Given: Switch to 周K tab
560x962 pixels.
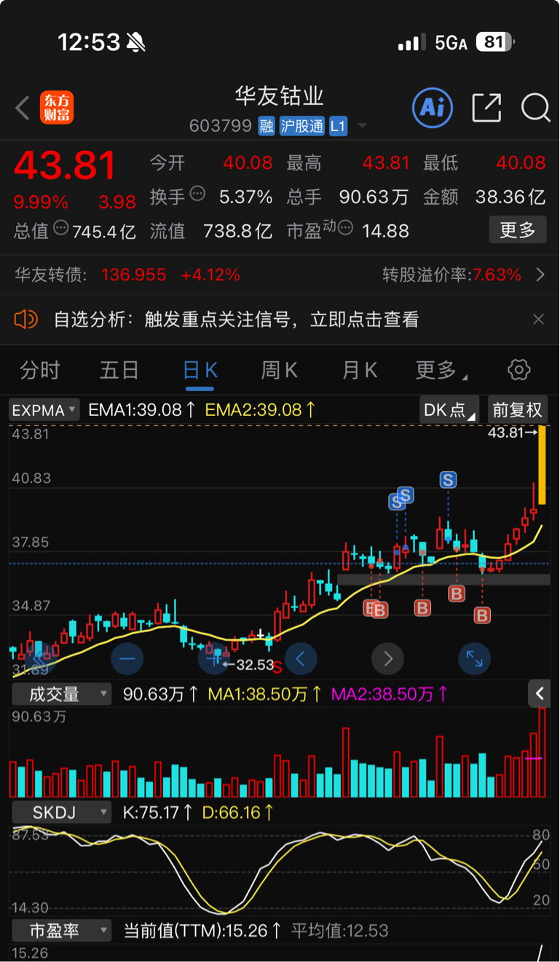Looking at the screenshot, I should tap(280, 370).
